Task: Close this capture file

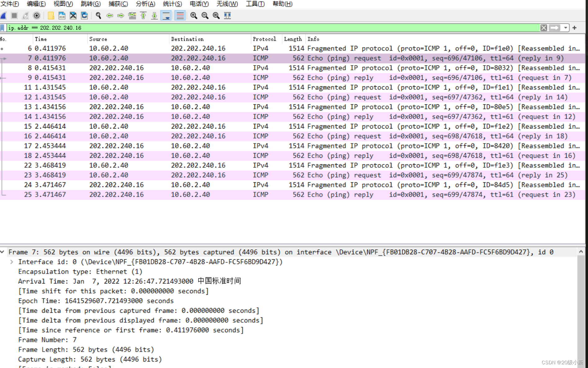Action: point(73,16)
